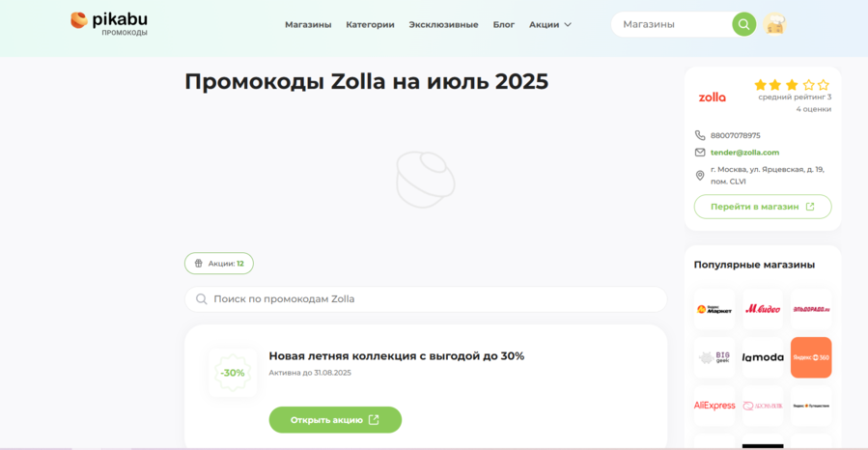Open the Эксклюзивные menu item
This screenshot has height=450, width=868.
[443, 24]
